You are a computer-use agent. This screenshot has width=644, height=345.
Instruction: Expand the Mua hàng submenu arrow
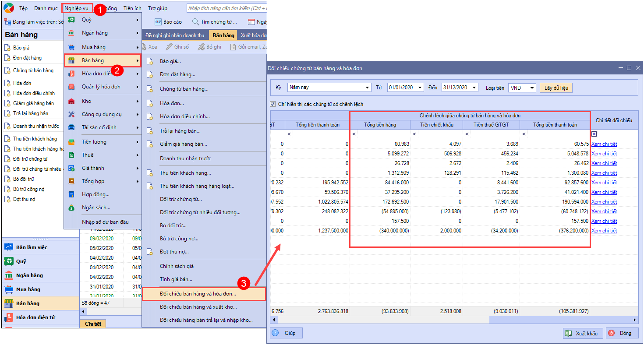pyautogui.click(x=137, y=47)
